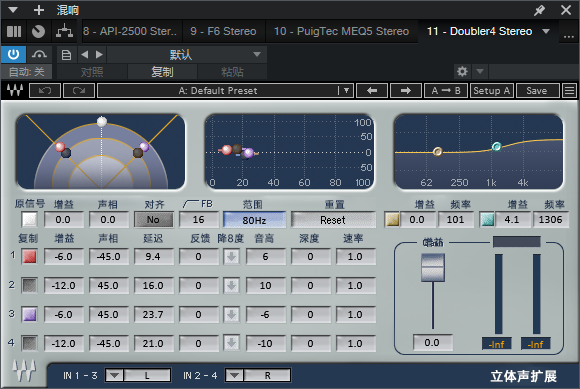Toggle the original signal white square
This screenshot has width=580, height=389.
[30, 220]
